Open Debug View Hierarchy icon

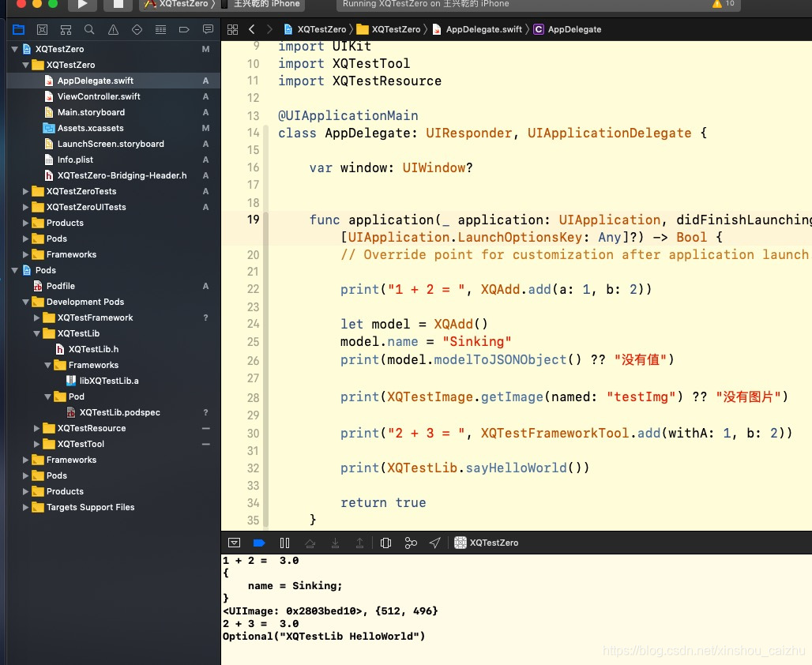point(385,543)
